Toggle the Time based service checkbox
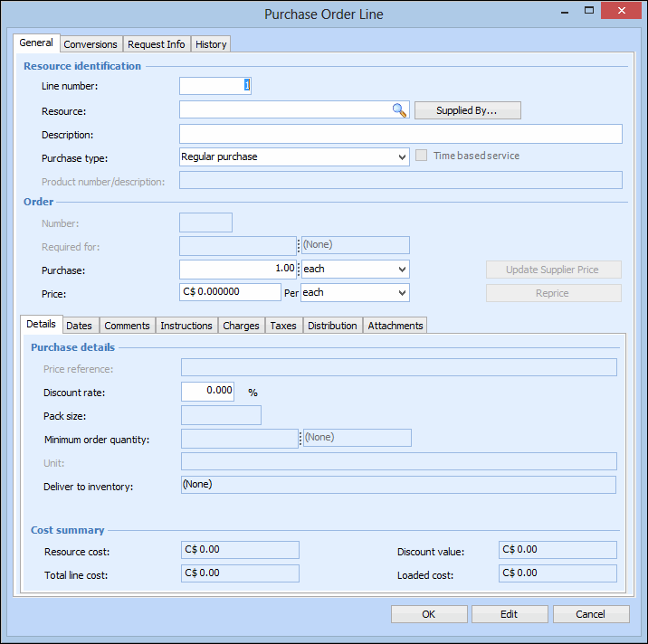The image size is (648, 644). 422,156
